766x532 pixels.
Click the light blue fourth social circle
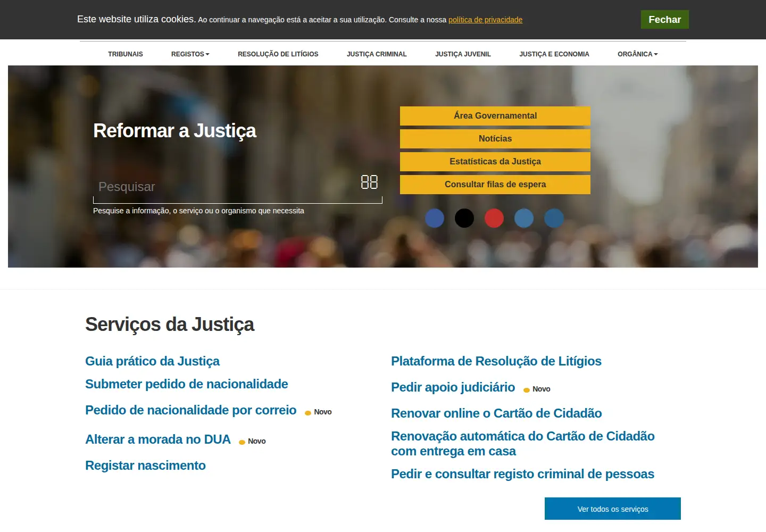point(524,218)
